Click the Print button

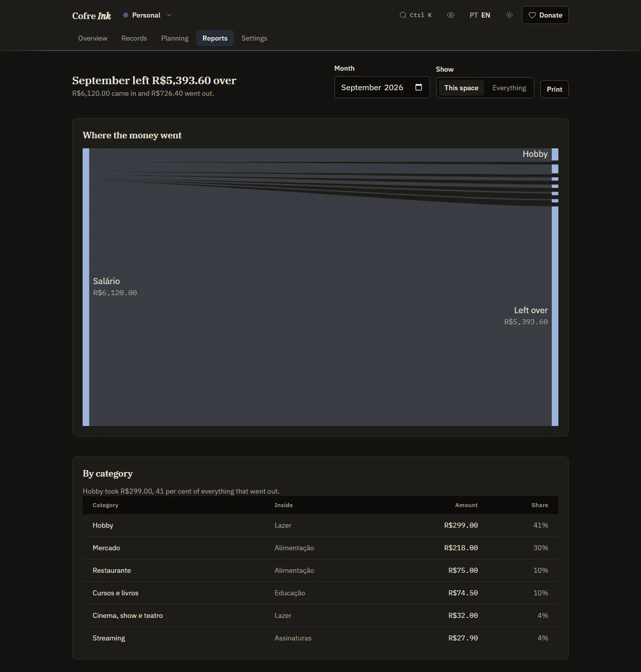click(554, 89)
